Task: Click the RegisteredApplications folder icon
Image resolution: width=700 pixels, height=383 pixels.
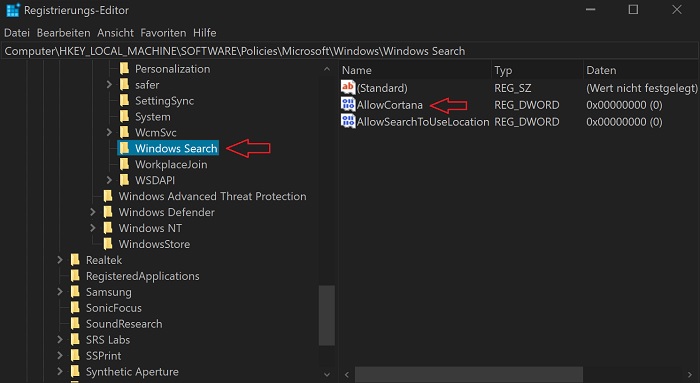Action: click(75, 276)
